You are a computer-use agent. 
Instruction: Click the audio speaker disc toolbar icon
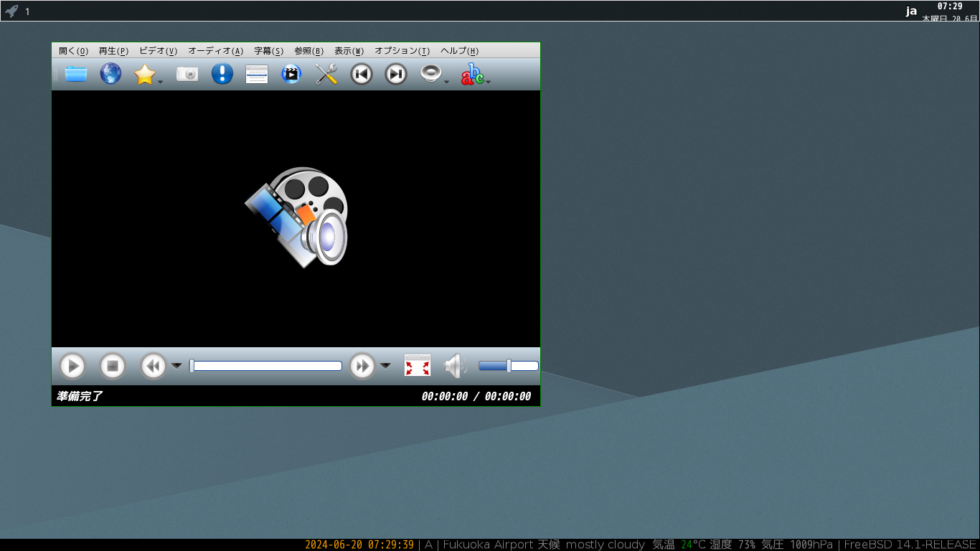click(x=430, y=74)
